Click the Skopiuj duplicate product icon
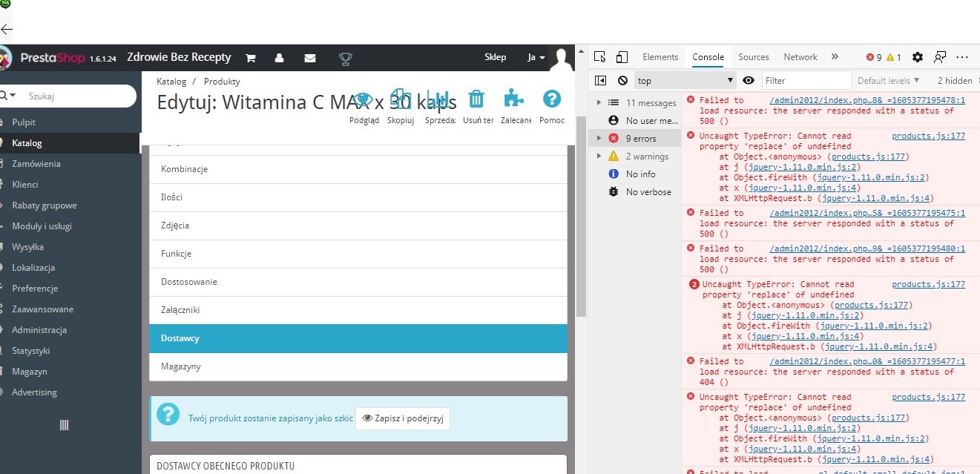980x474 pixels. (x=401, y=99)
